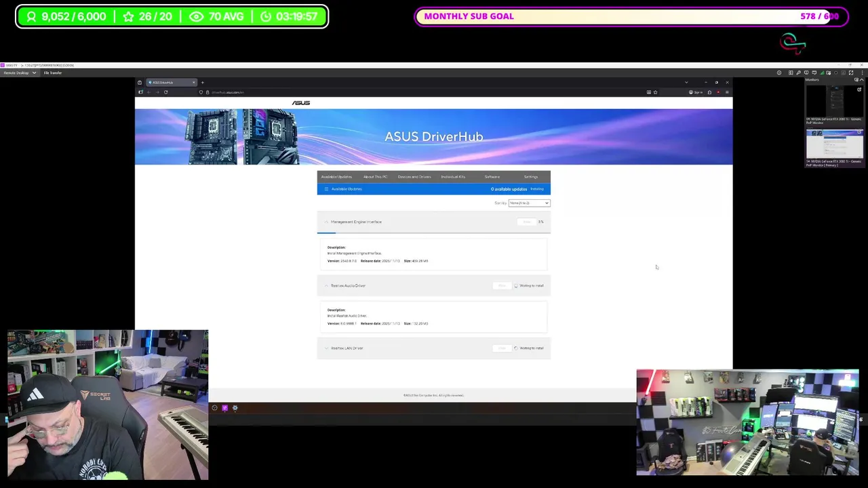Open a new browser tab
This screenshot has width=868, height=488.
coord(202,82)
